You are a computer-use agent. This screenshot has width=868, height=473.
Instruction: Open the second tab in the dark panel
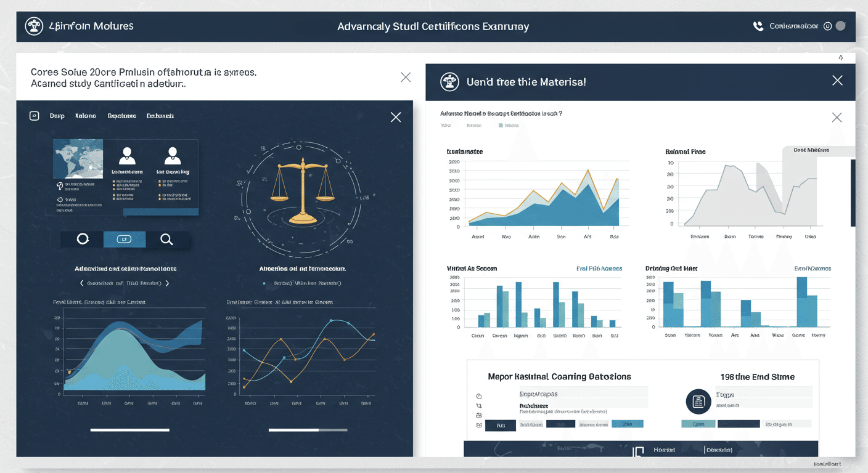click(86, 116)
